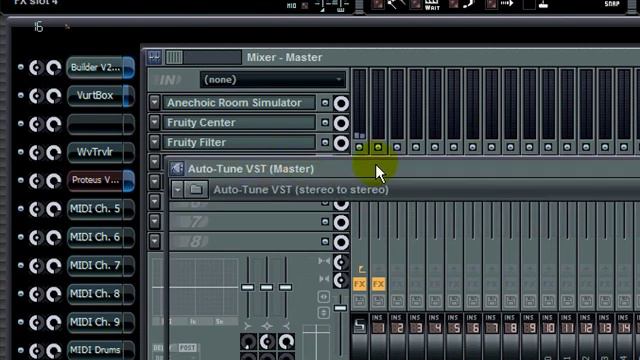This screenshot has height=360, width=640.
Task: Open the WvTrvlr channel button
Action: pos(100,152)
